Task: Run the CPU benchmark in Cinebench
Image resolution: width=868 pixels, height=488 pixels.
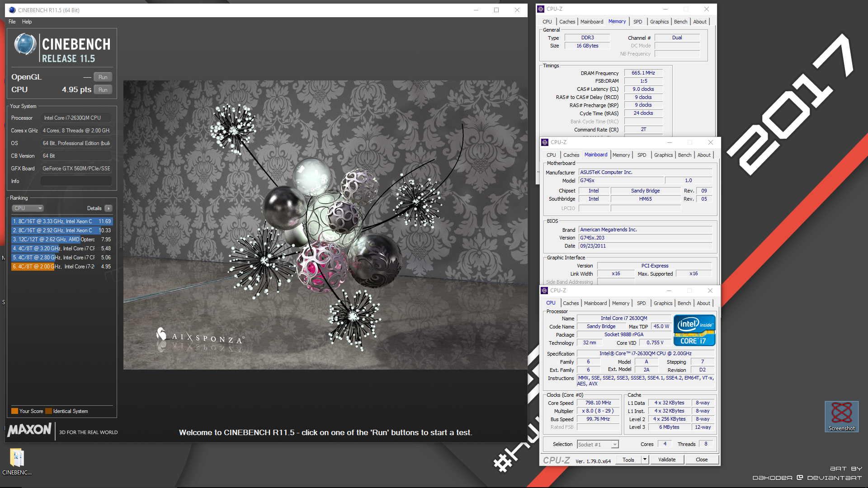Action: (x=103, y=90)
